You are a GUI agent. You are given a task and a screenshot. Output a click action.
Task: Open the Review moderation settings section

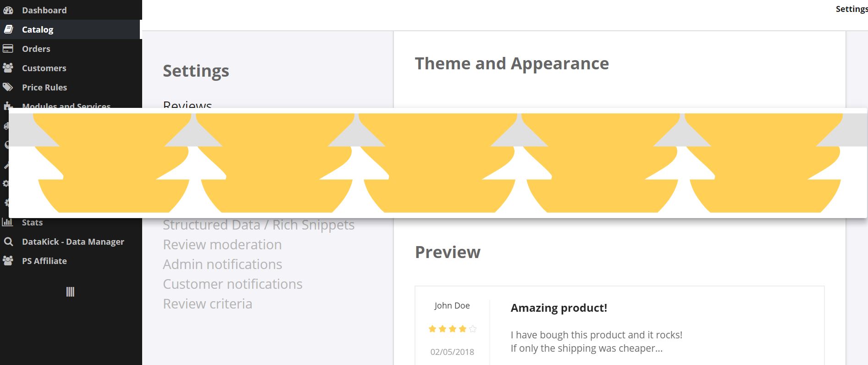pyautogui.click(x=222, y=245)
